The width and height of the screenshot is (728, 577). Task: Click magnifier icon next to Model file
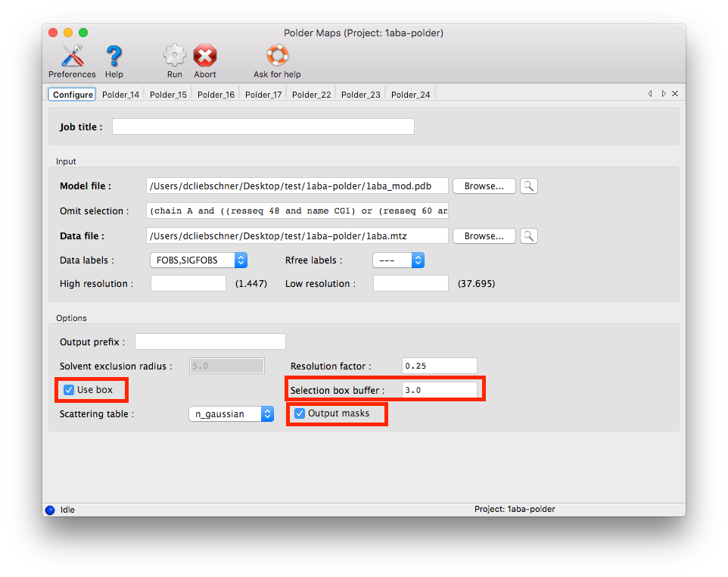point(529,186)
